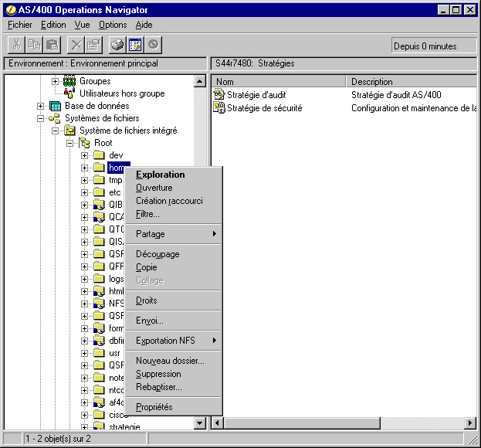Open the Fichier menu
481x448 pixels.
(x=19, y=25)
